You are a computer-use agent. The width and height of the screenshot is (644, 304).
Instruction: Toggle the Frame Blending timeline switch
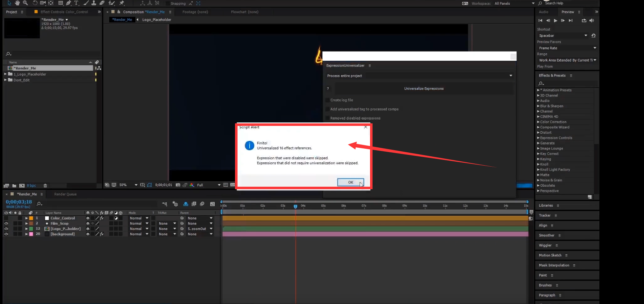[194, 204]
